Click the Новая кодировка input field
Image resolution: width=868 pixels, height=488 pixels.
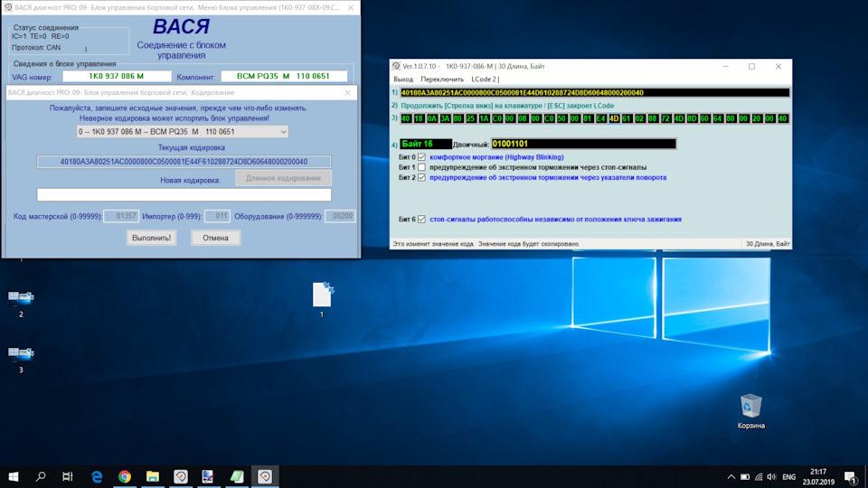pyautogui.click(x=184, y=195)
